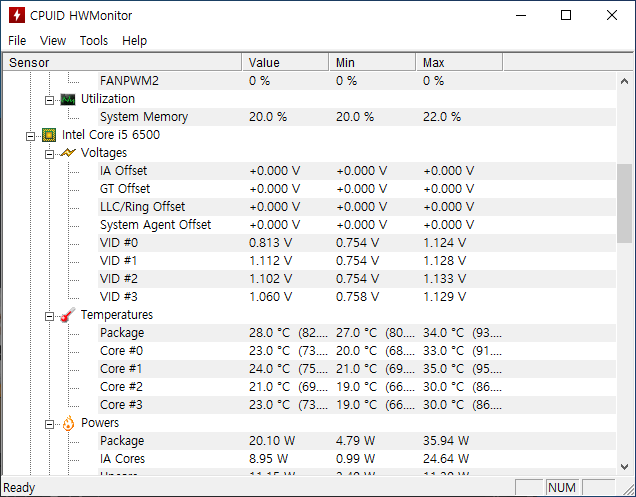Click the Max column header
Screen dimensions: 636x497
tap(459, 62)
